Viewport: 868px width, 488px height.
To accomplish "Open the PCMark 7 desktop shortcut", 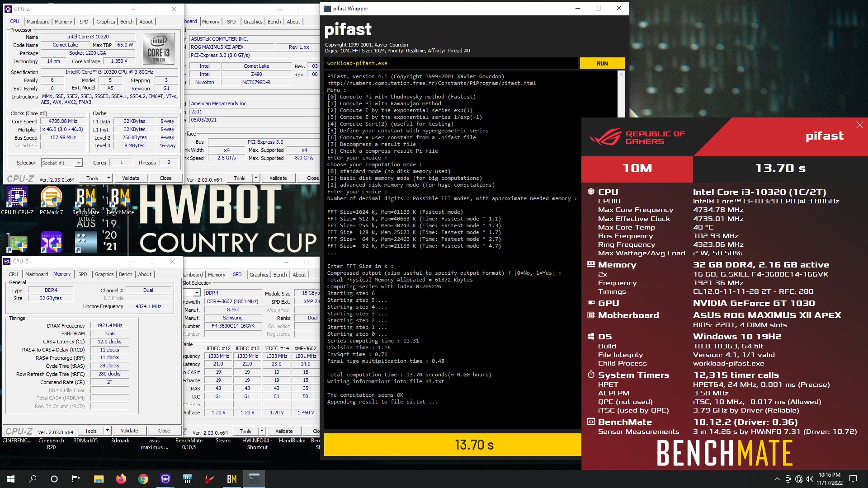I will (51, 201).
